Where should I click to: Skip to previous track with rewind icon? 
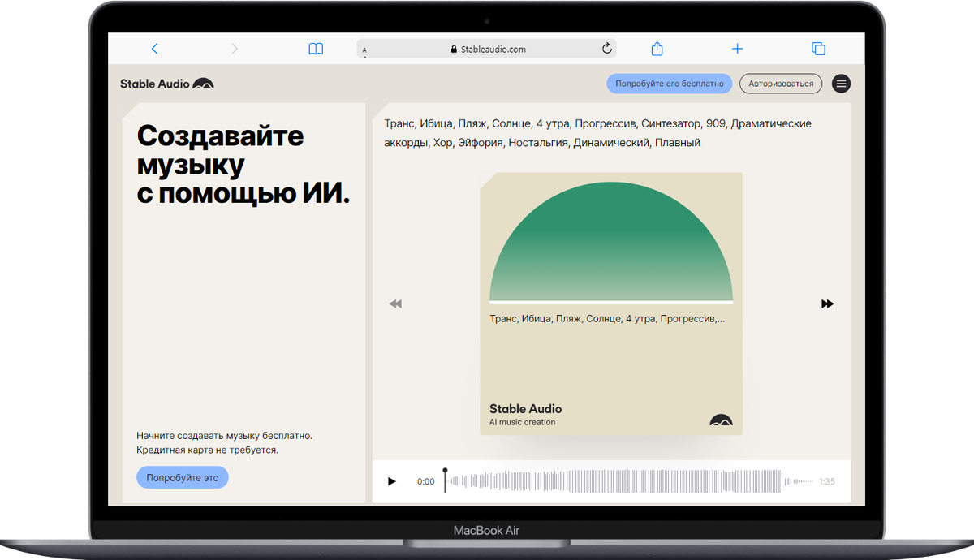coord(395,304)
